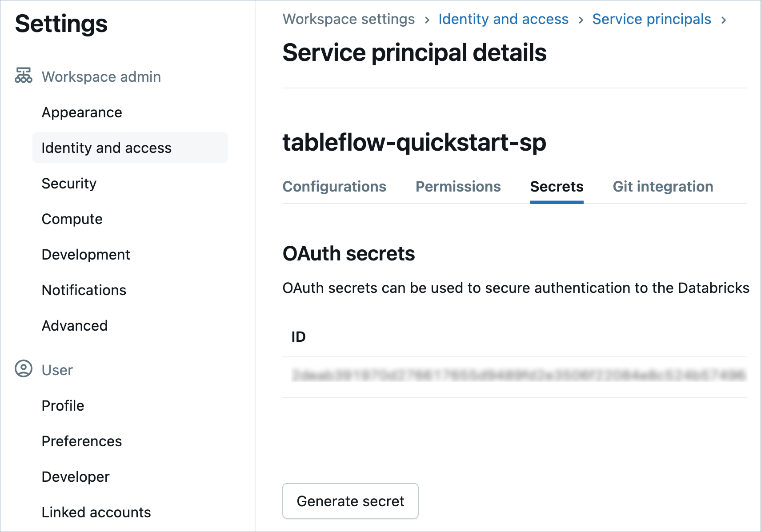Follow the Identity and access breadcrumb link

click(x=503, y=19)
